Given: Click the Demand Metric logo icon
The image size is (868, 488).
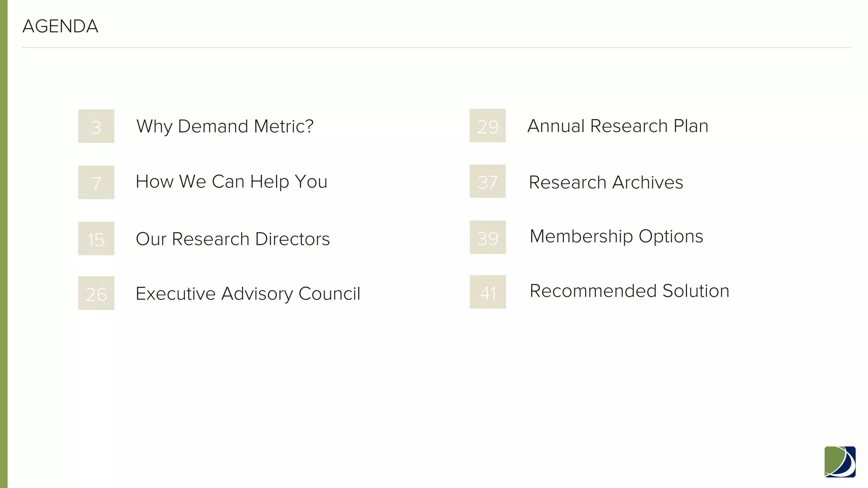Looking at the screenshot, I should pyautogui.click(x=840, y=462).
